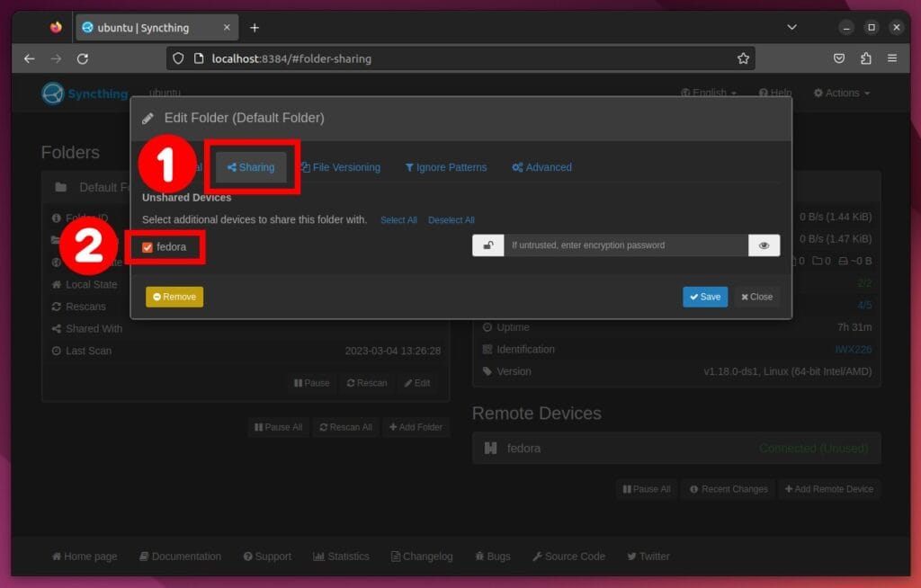The width and height of the screenshot is (921, 588).
Task: Toggle the fedora device checkbox
Action: pyautogui.click(x=148, y=247)
